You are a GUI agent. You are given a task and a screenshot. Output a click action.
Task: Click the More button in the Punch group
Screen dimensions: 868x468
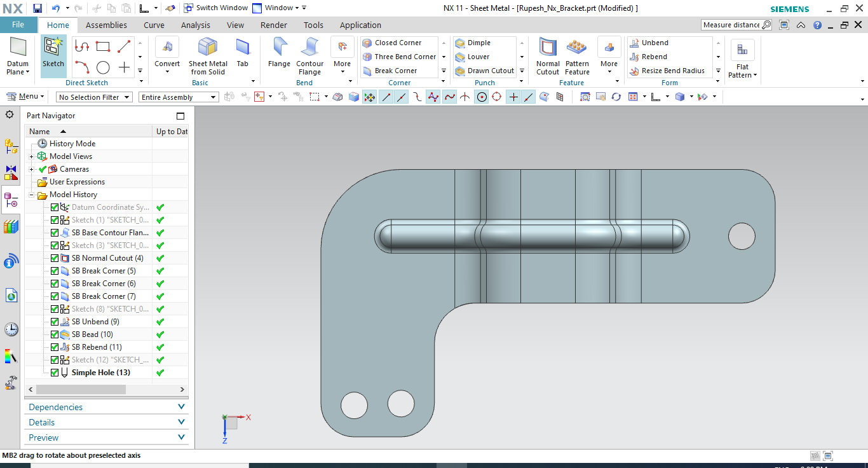[521, 71]
